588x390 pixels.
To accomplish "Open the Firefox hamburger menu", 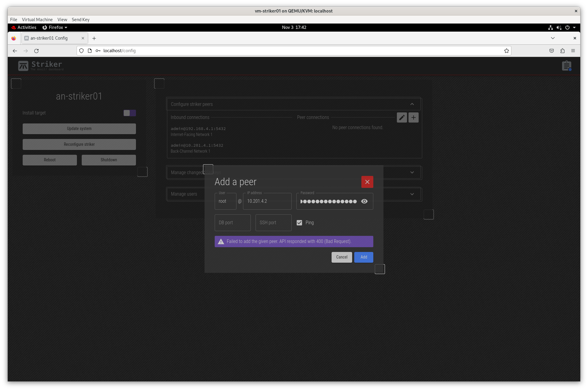I will [573, 51].
